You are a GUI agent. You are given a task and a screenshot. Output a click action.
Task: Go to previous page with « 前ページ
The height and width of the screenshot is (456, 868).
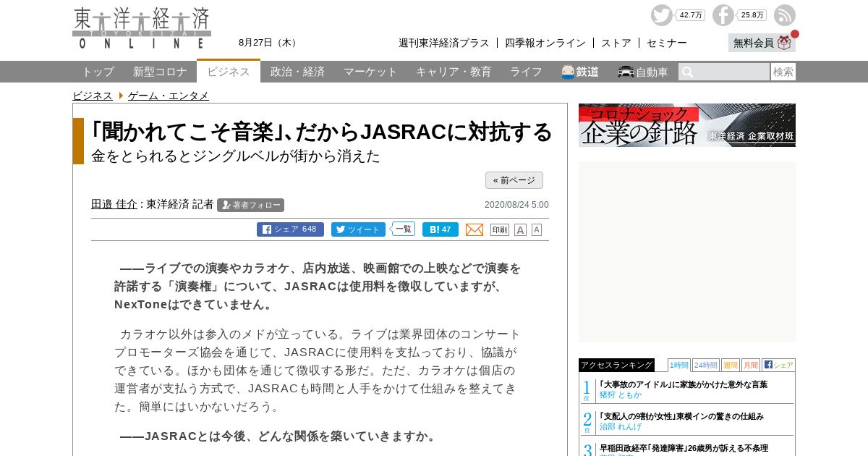(x=514, y=180)
